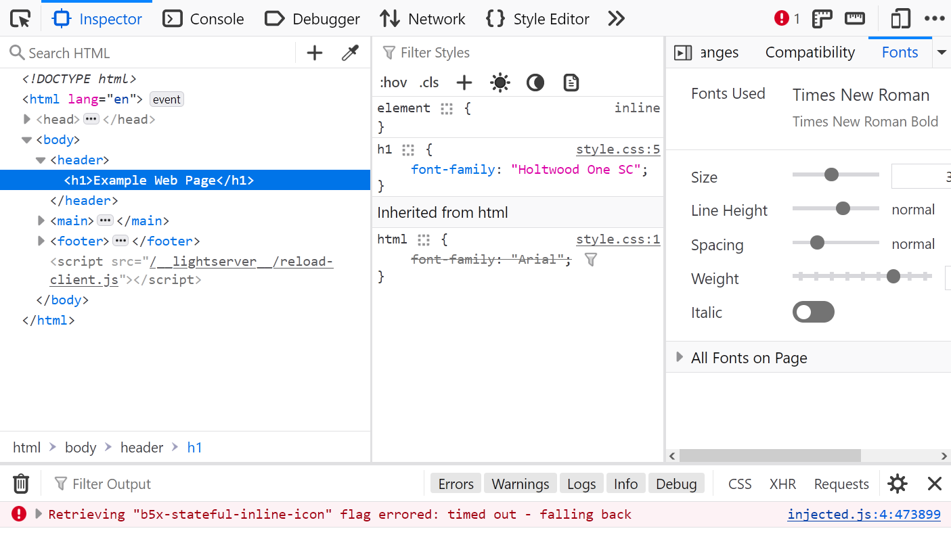Screen dimensions: 951x560
Task: Toggle the :hov pseudo-class panel
Action: [x=393, y=83]
